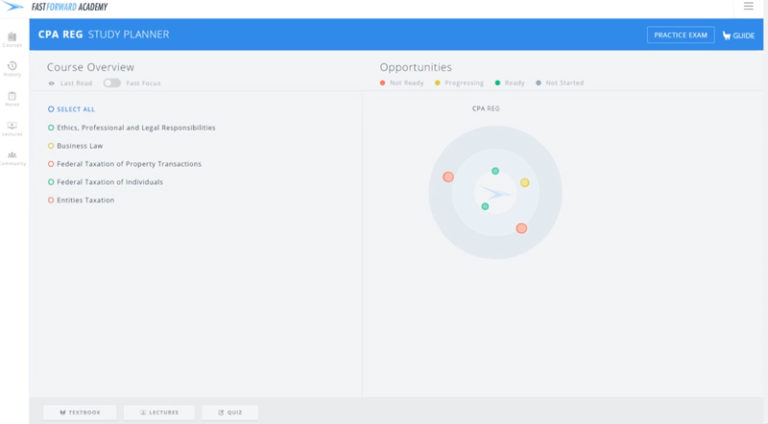This screenshot has height=424, width=768.
Task: Open the Courses sidebar icon
Action: pos(12,37)
